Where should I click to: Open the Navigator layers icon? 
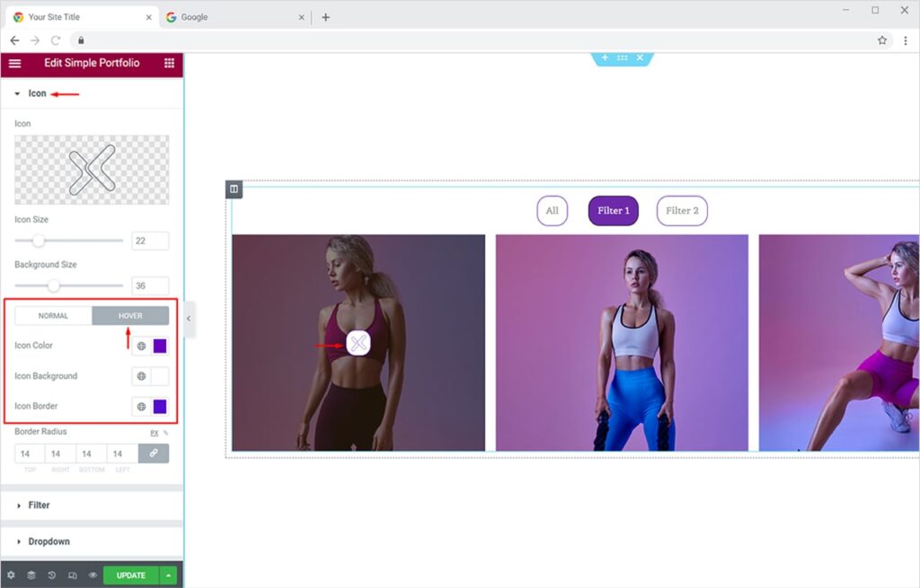tap(31, 575)
